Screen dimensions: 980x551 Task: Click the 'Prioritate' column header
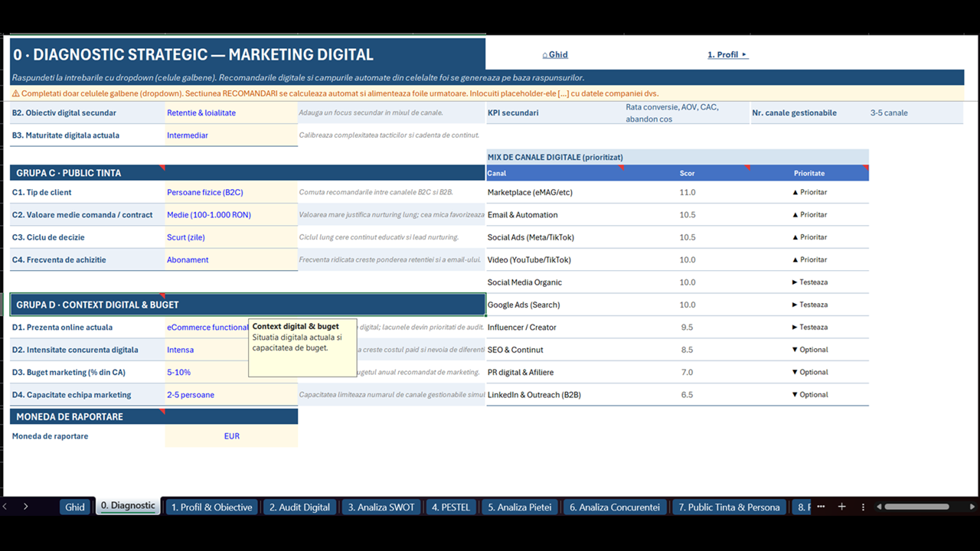(809, 173)
